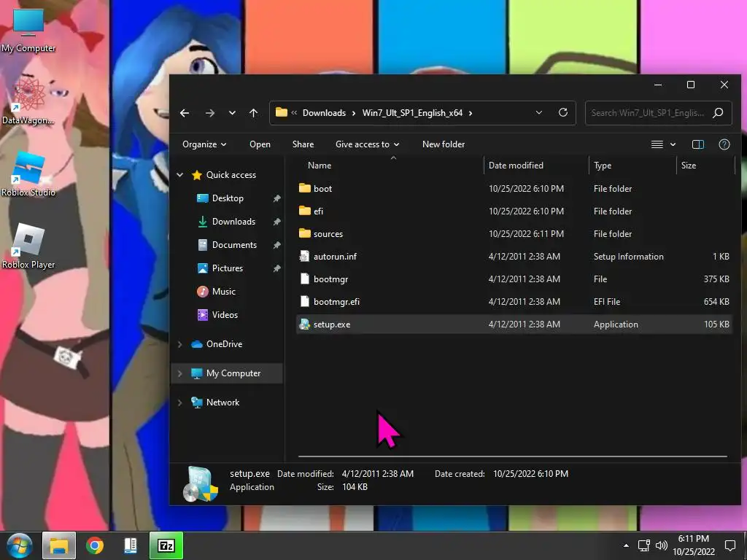The width and height of the screenshot is (747, 560).
Task: Select Downloads in Quick access
Action: pos(233,222)
